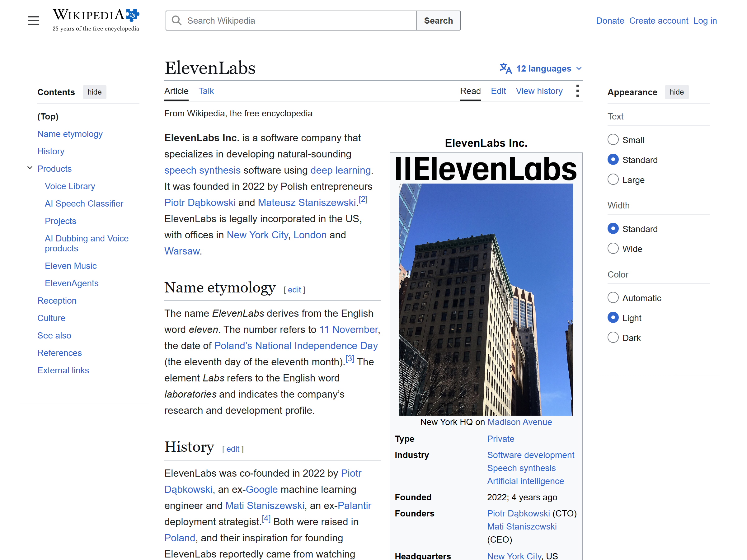The height and width of the screenshot is (560, 747).
Task: Open the deep learning link
Action: coord(341,170)
